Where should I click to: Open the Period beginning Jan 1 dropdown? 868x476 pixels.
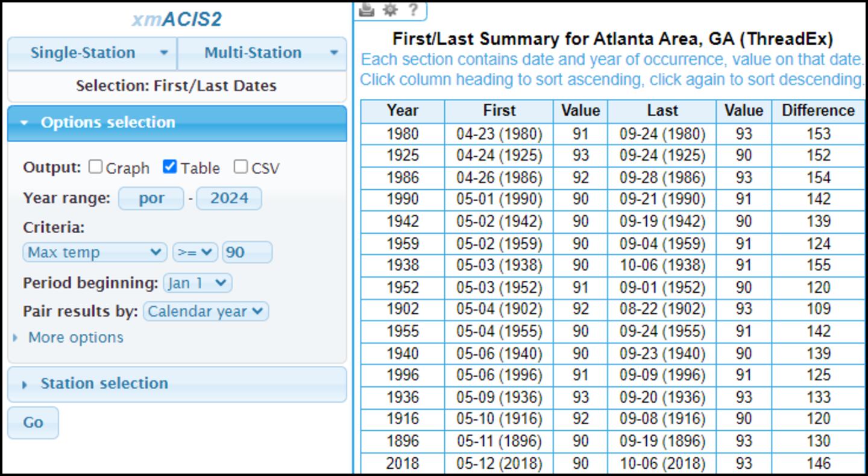point(197,283)
